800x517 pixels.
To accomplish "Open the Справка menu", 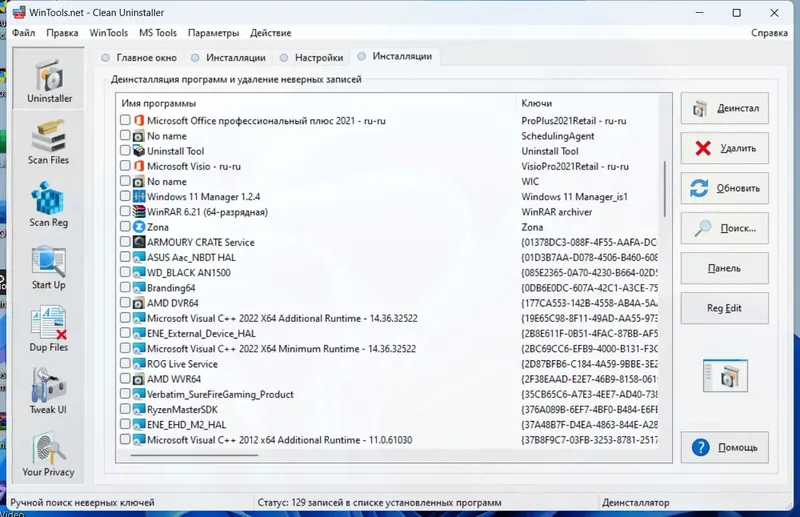I will [x=769, y=33].
